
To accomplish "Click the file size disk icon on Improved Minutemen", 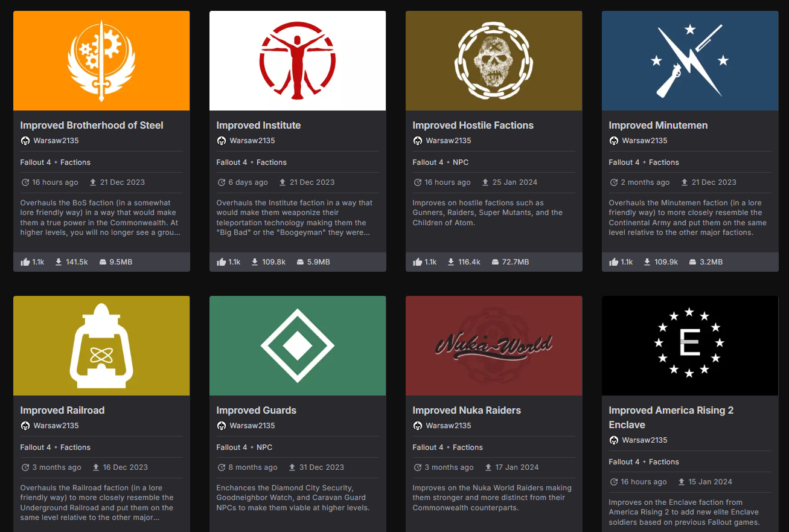I will 692,262.
